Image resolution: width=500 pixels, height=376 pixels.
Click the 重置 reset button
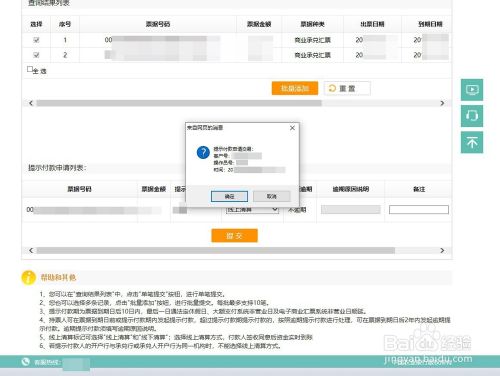(x=347, y=88)
